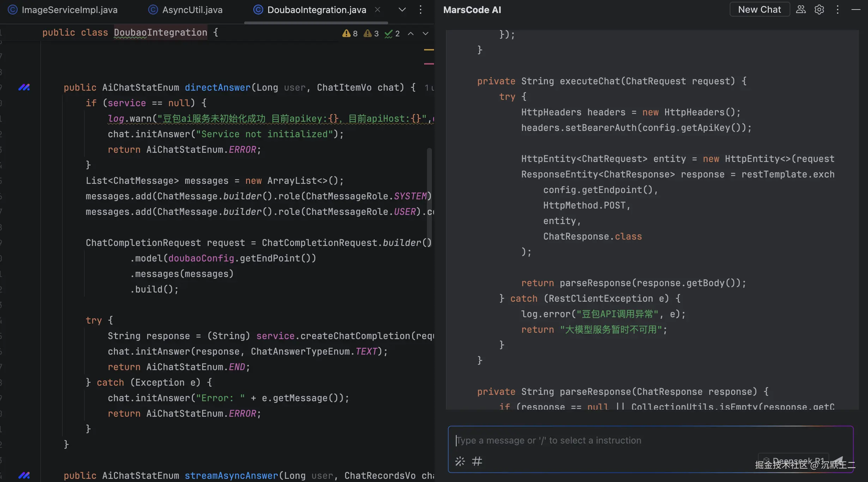Click MarsCode gutter icon beside streamAsyncAnswer method
Image resolution: width=868 pixels, height=482 pixels.
coord(24,475)
